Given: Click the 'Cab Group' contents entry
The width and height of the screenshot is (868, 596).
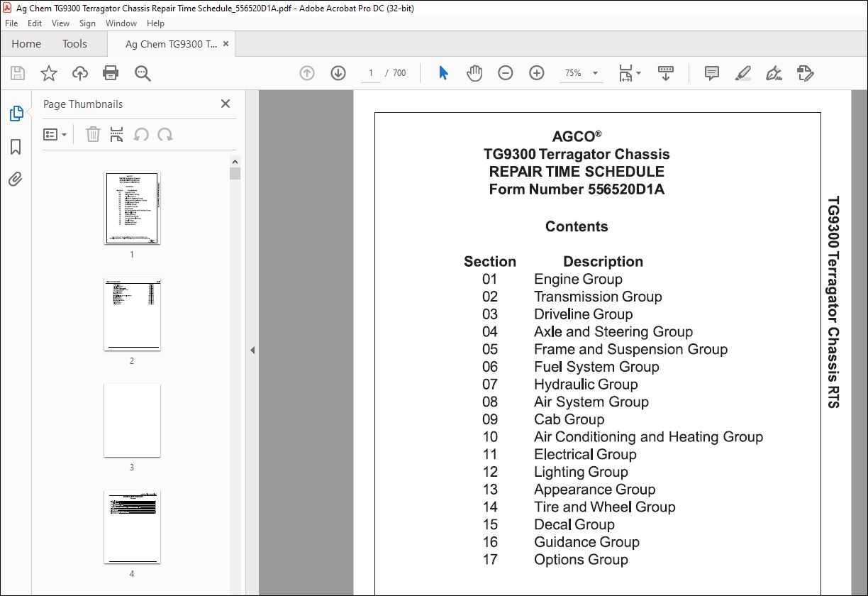Looking at the screenshot, I should click(569, 419).
